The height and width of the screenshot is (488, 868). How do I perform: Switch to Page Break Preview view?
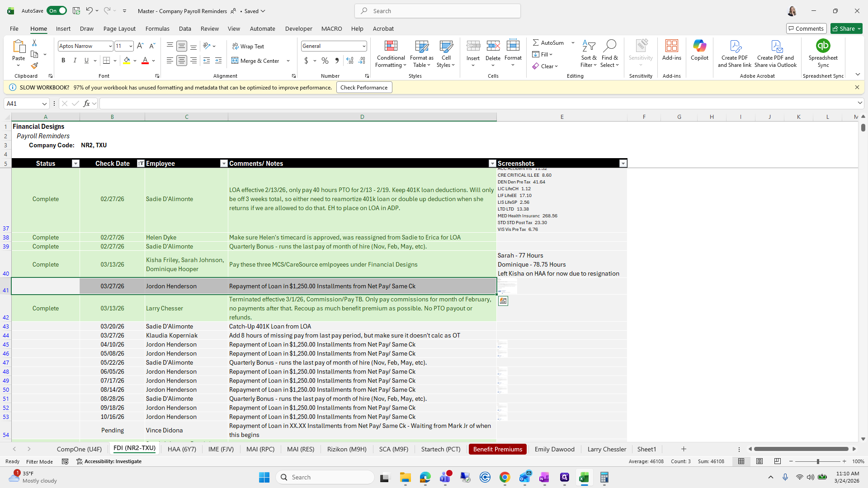(x=777, y=461)
